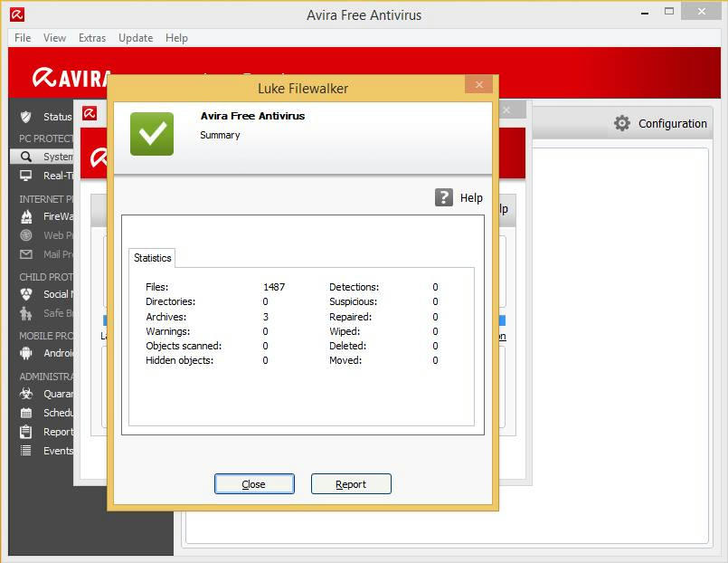Open the Events list icon

point(26,451)
